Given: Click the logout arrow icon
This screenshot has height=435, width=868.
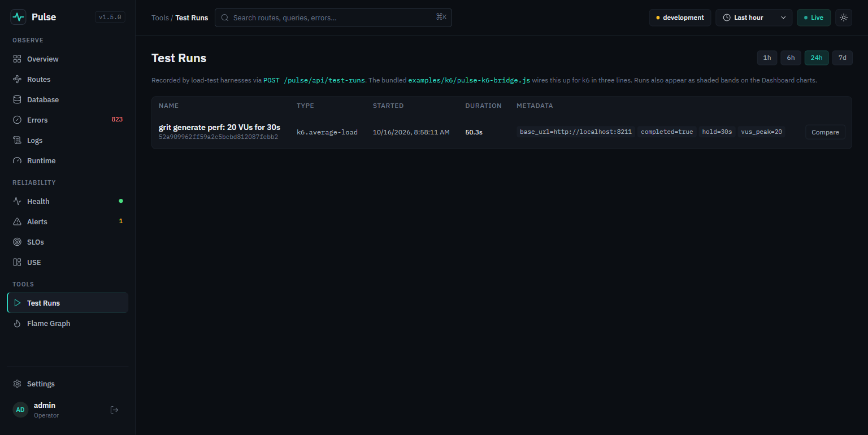Looking at the screenshot, I should pos(114,410).
